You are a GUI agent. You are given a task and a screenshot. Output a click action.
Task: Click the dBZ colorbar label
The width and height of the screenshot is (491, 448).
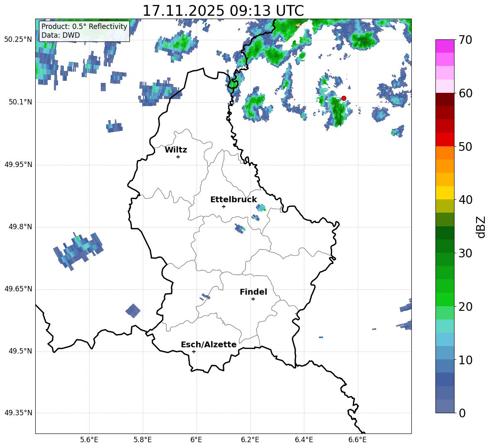coord(481,227)
